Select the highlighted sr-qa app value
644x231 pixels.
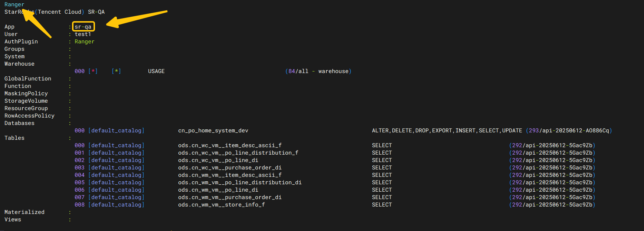[x=83, y=27]
